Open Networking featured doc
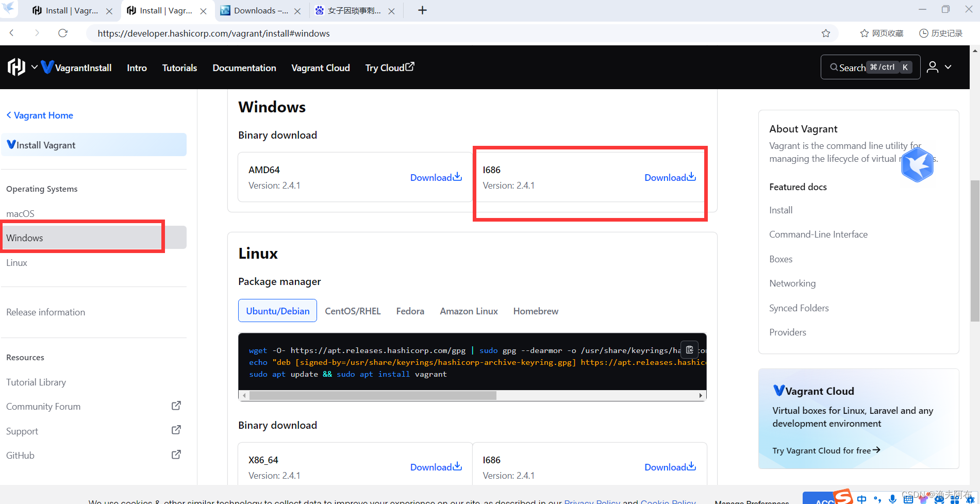 pos(792,283)
